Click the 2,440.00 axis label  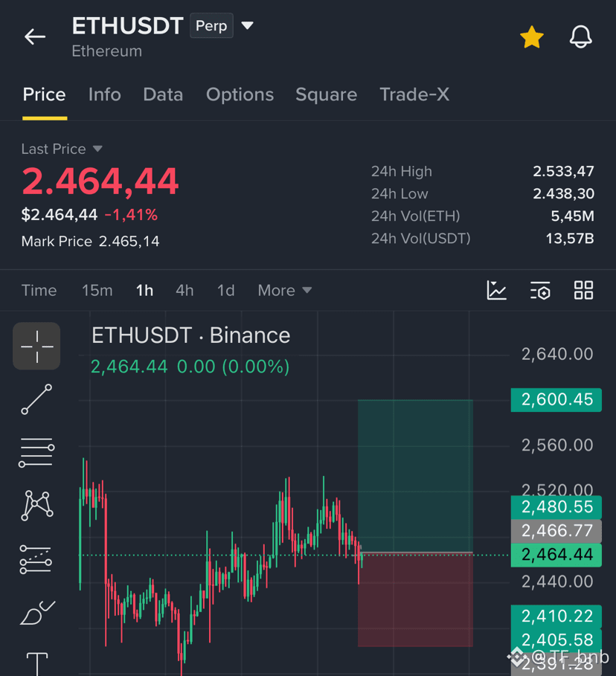(557, 582)
